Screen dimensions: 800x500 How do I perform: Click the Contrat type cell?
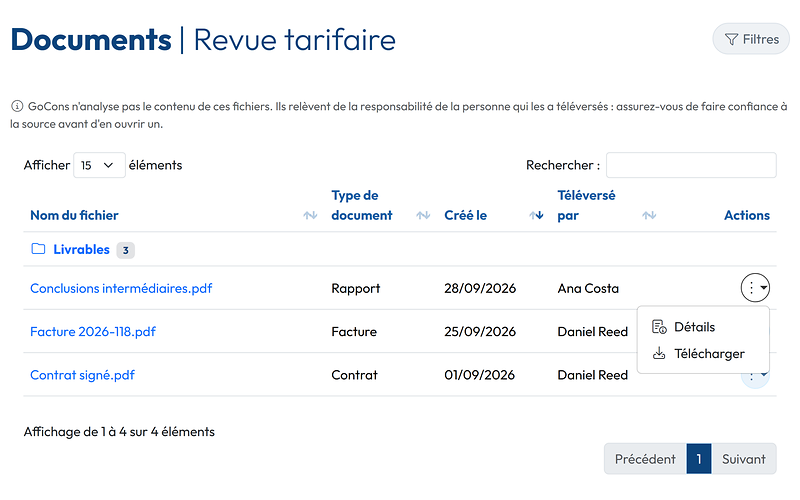(x=355, y=375)
